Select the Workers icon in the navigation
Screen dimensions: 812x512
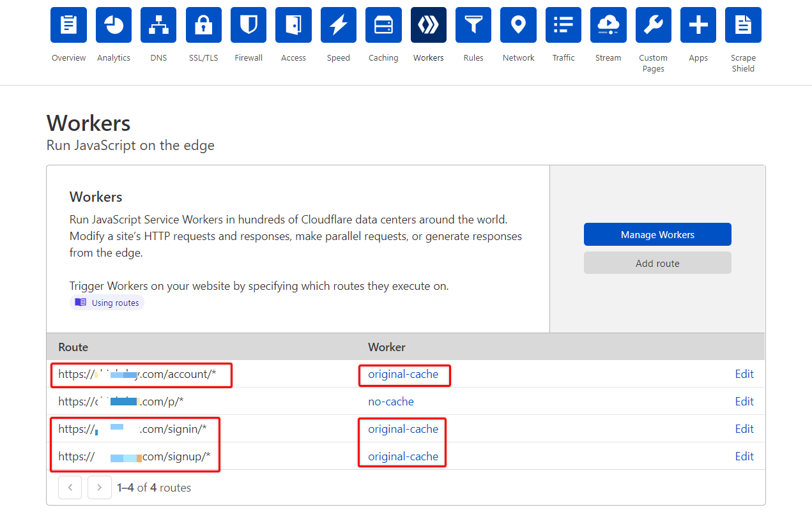click(429, 25)
